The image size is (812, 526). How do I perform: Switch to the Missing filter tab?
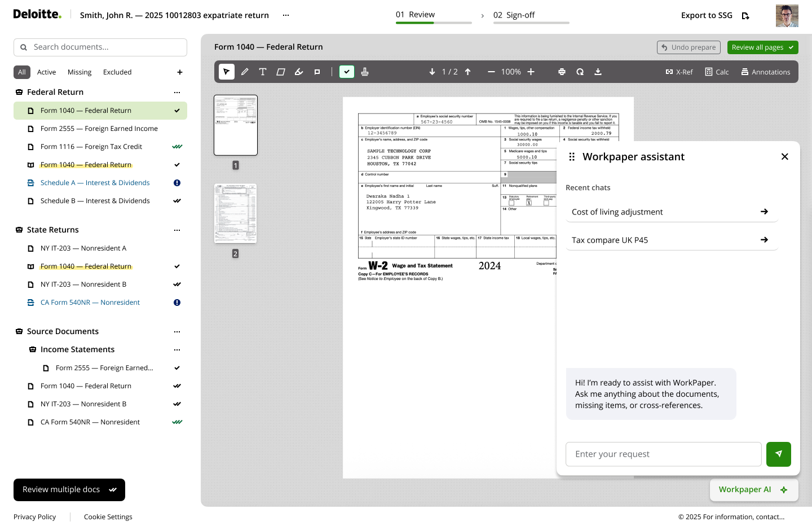tap(80, 72)
